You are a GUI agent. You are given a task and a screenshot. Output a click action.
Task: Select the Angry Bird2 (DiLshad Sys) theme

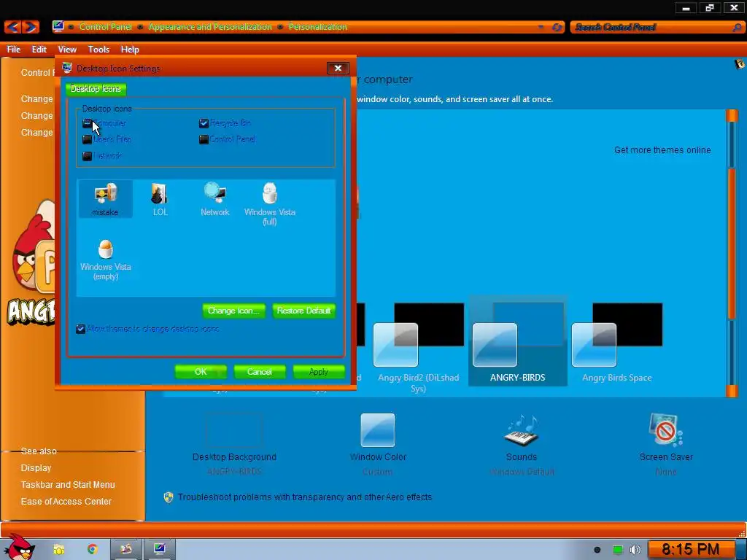pos(418,346)
